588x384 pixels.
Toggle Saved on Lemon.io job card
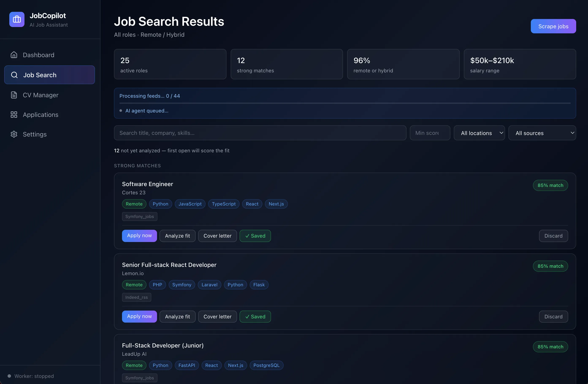coord(255,316)
